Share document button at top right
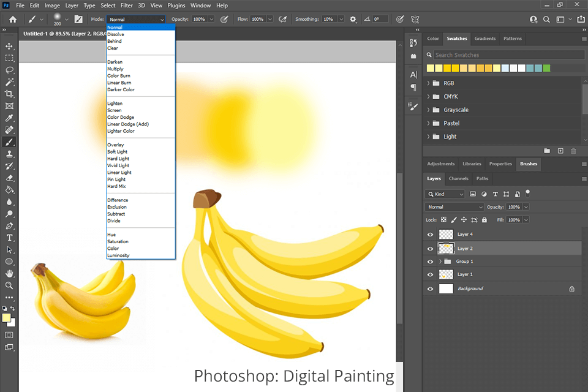The image size is (588, 392). (581, 19)
